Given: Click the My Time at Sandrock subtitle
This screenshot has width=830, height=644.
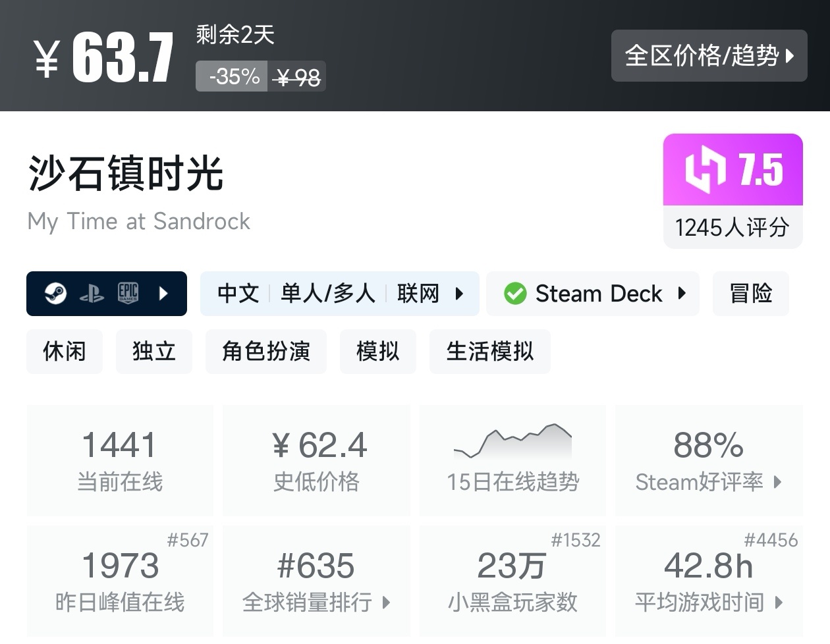Looking at the screenshot, I should pos(139,221).
